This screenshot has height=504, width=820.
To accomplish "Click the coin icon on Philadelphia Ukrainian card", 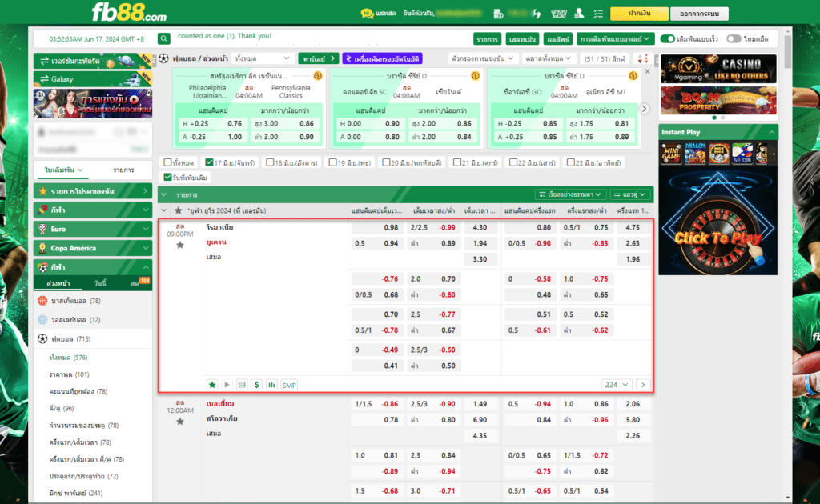I will click(x=318, y=76).
